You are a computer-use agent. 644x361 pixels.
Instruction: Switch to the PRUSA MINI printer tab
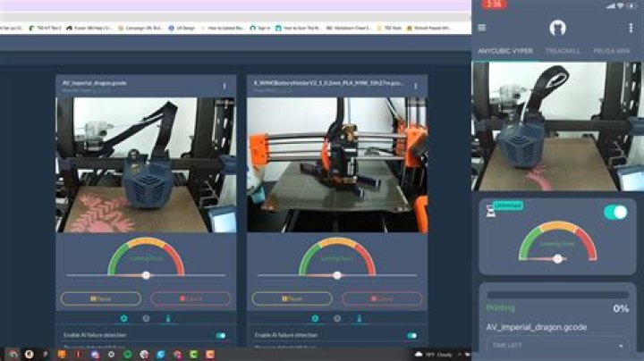616,51
